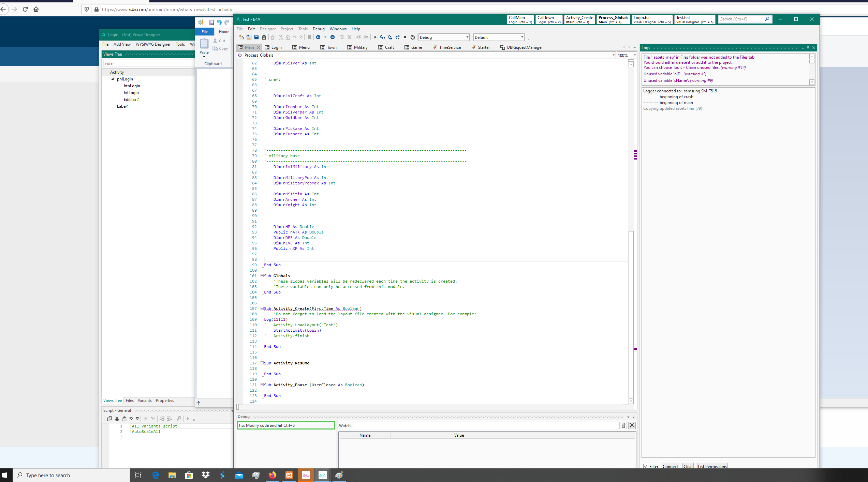
Task: Click the Stop debugging square icon
Action: tap(405, 37)
